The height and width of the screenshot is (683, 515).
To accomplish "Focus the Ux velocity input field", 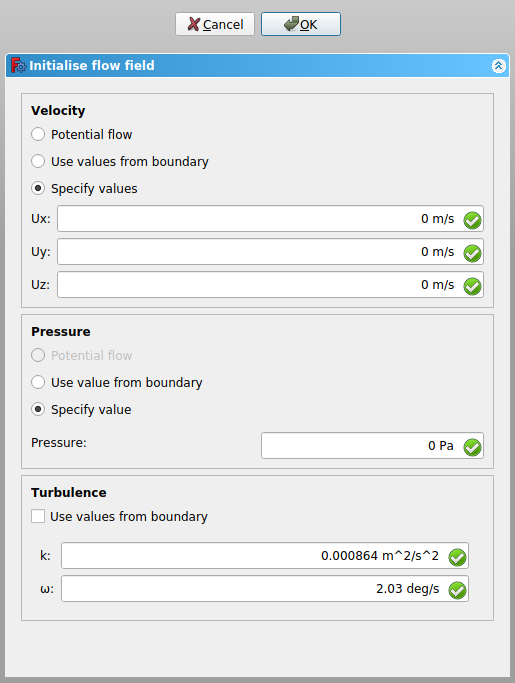I will 270,219.
